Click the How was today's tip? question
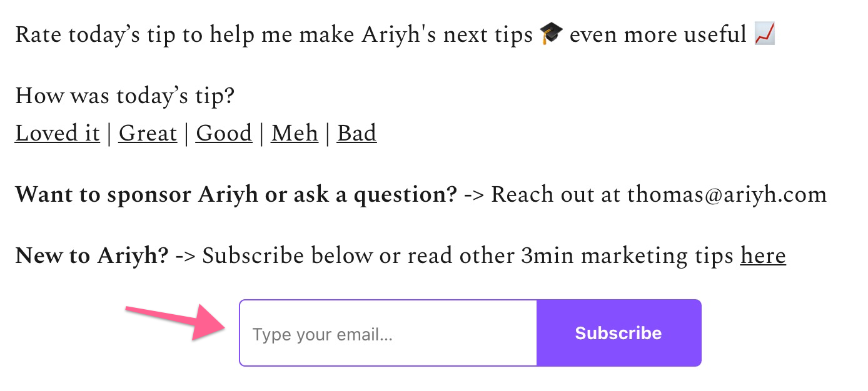Viewport: 868px width, 391px height. tap(124, 96)
